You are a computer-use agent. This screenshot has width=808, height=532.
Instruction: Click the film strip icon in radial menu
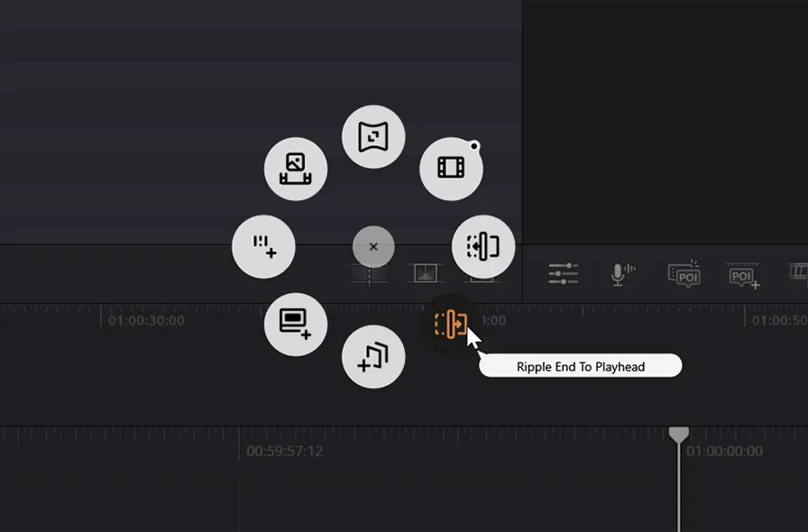[x=451, y=168]
